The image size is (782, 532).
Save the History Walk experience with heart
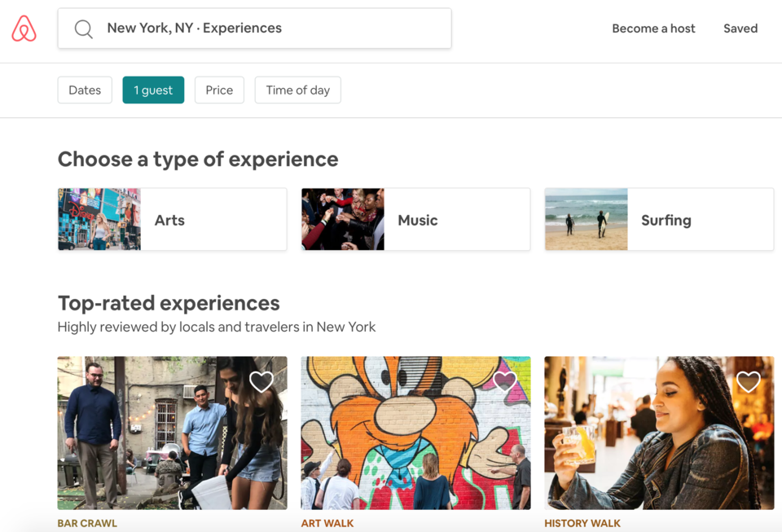[x=748, y=382]
